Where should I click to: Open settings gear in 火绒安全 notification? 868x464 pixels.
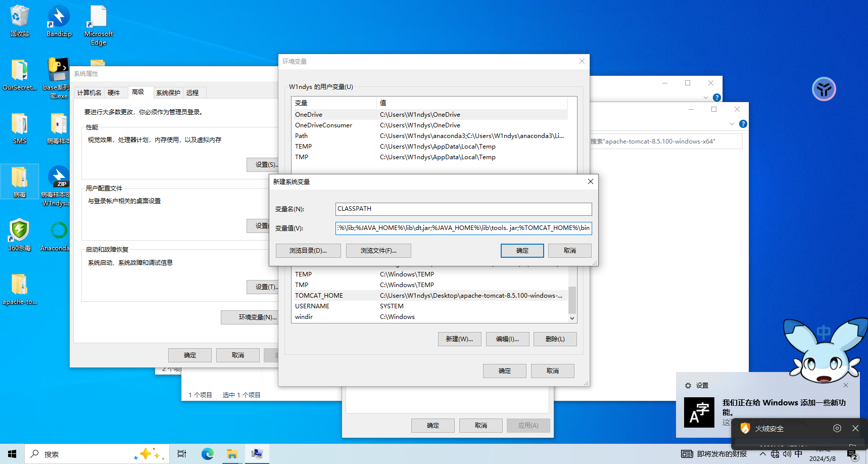(837, 428)
